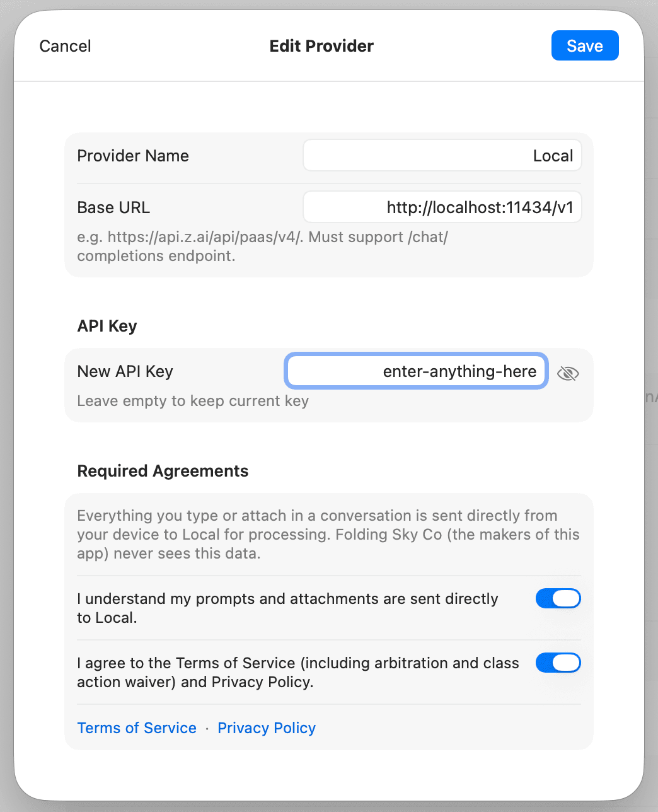
Task: Click the Leave empty to keep current key hint
Action: click(x=193, y=401)
